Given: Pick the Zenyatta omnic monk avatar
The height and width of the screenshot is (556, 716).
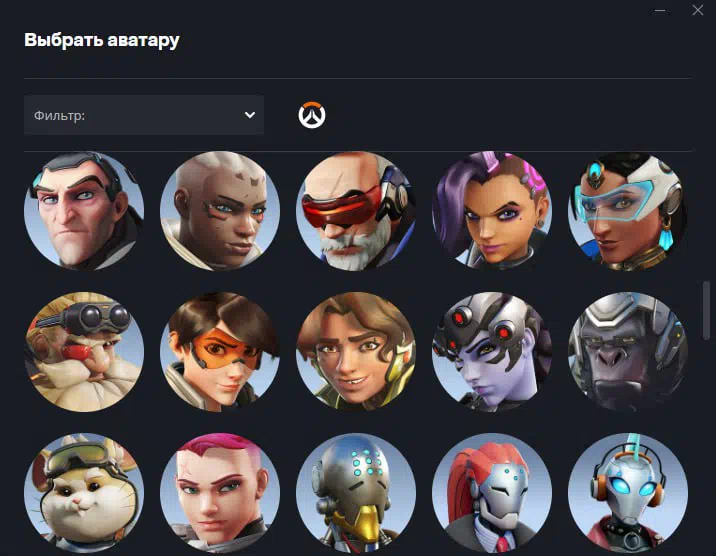Looking at the screenshot, I should (356, 493).
